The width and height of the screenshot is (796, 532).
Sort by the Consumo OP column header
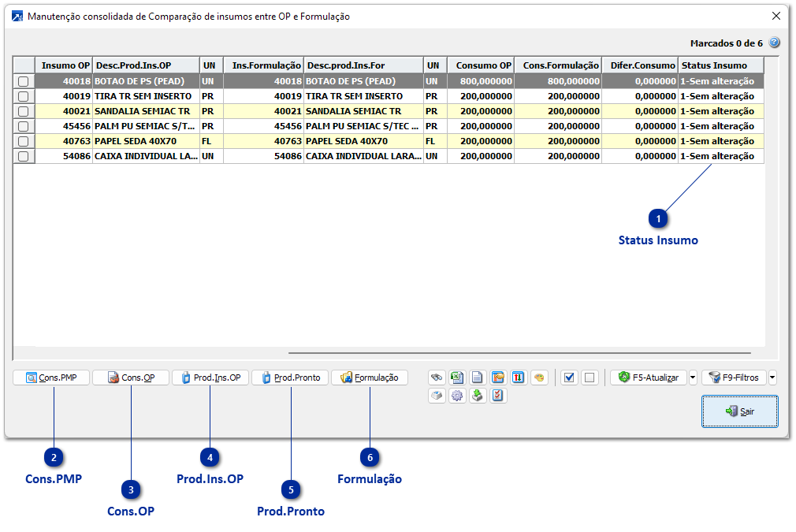coord(481,65)
